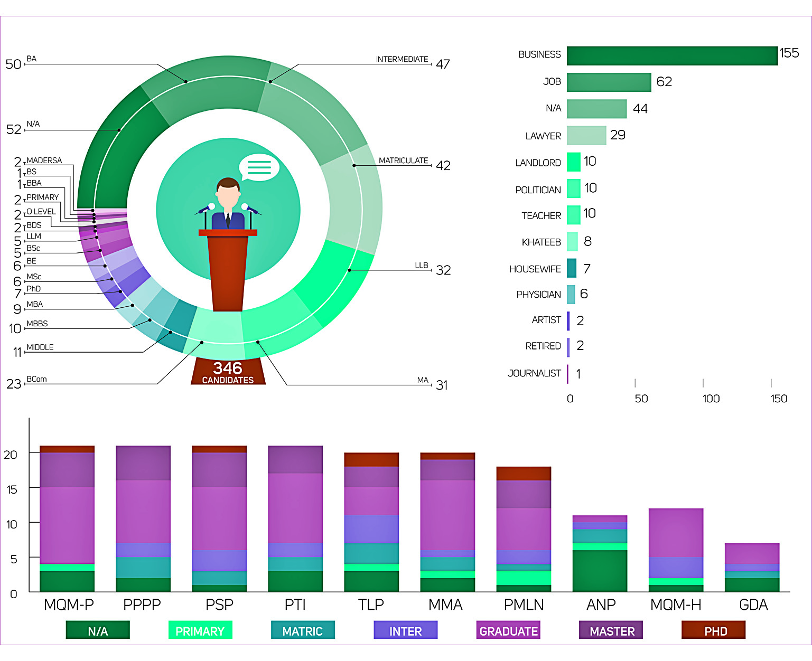Select the HOUSEWIFE teal bar
The image size is (812, 661).
pyautogui.click(x=572, y=268)
